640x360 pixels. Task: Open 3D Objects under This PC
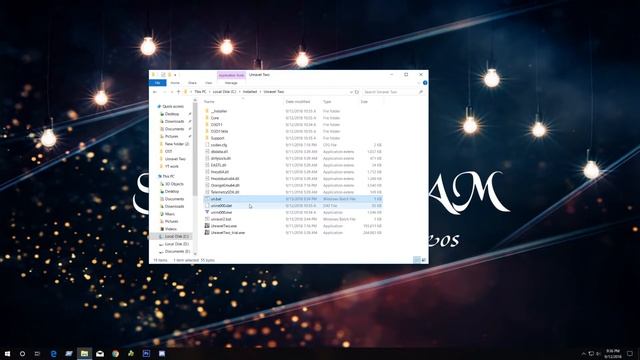tap(174, 184)
